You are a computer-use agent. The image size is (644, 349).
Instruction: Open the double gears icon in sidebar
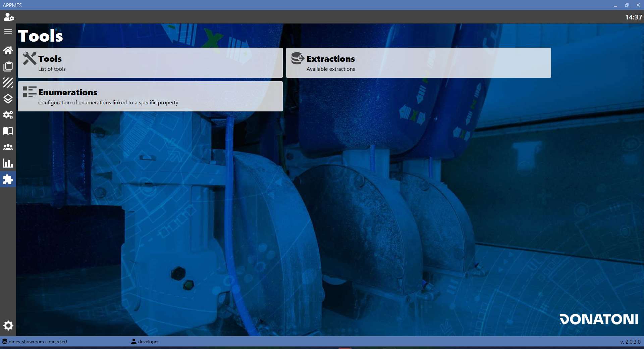point(8,115)
